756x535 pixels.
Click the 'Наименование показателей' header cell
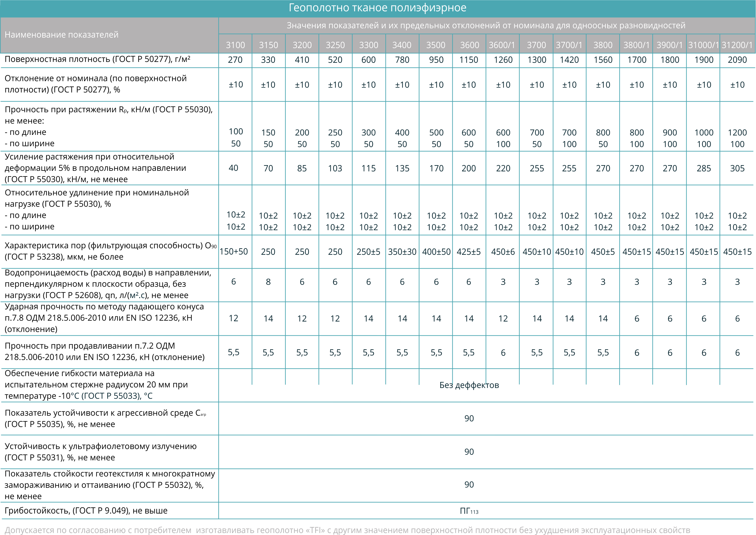61,34
